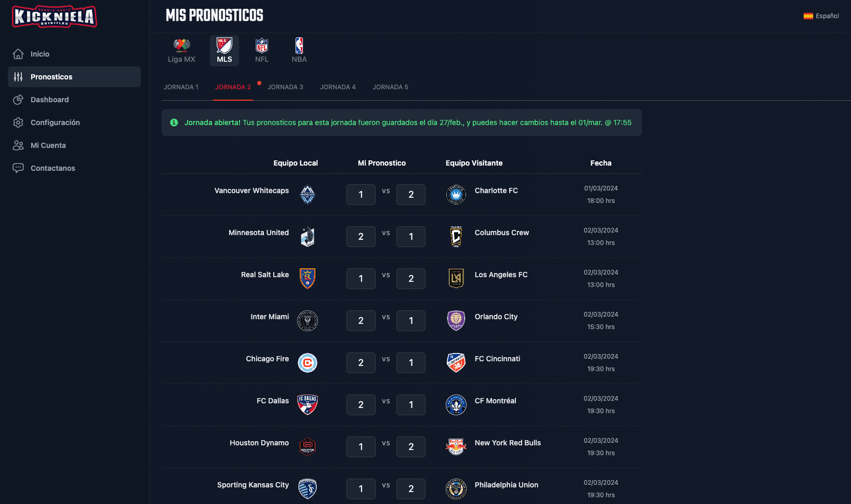
Task: Open Configuración from the sidebar
Action: [55, 122]
